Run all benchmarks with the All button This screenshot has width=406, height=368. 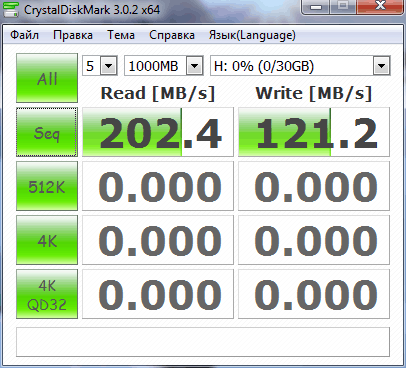pos(47,78)
